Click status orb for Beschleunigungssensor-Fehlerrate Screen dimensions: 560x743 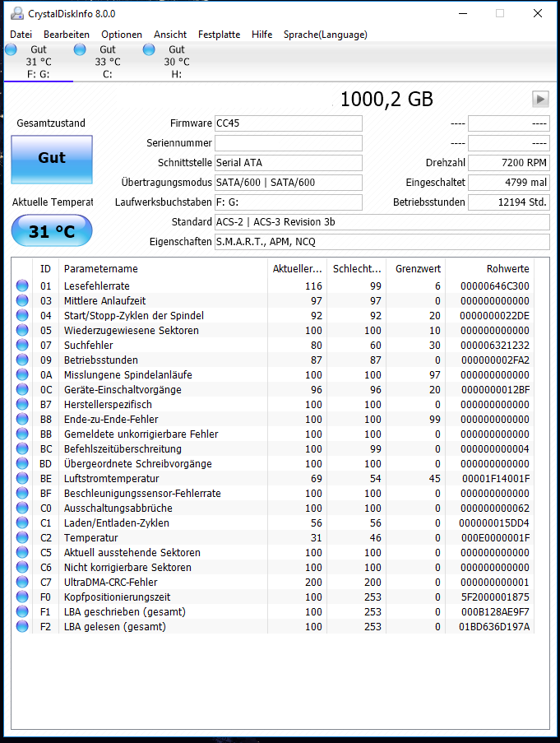pyautogui.click(x=22, y=493)
